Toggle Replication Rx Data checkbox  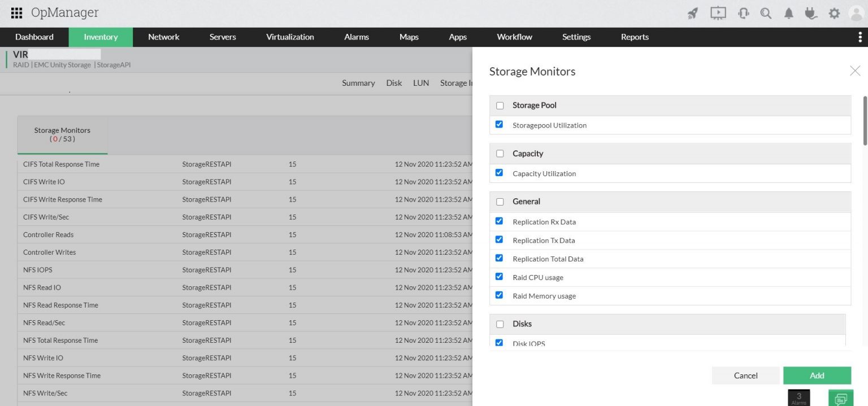tap(499, 221)
